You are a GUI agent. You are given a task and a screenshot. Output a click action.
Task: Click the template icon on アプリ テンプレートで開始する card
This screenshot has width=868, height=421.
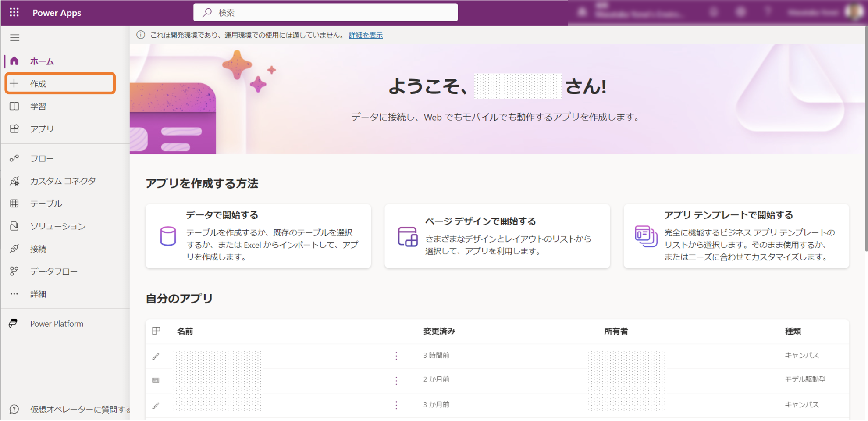(646, 236)
